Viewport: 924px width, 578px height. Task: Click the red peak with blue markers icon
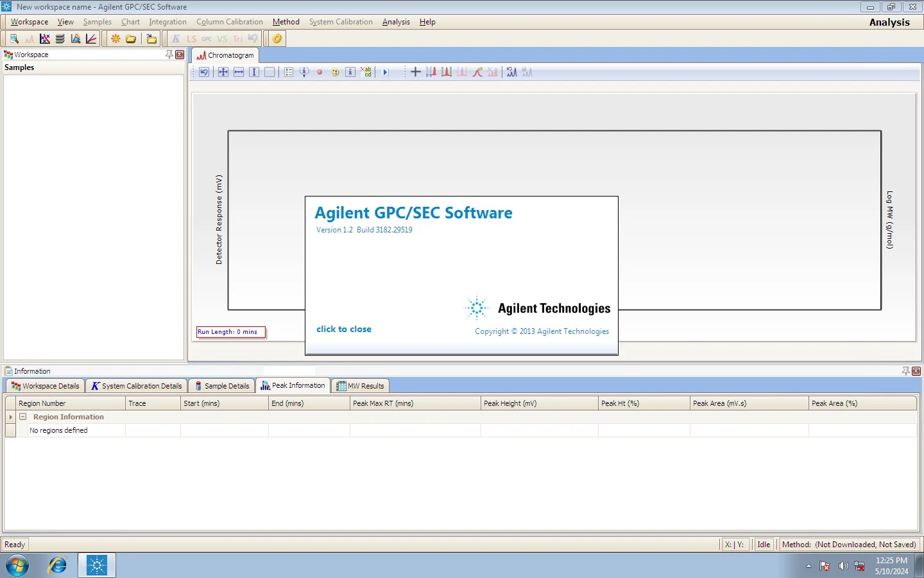coord(431,72)
